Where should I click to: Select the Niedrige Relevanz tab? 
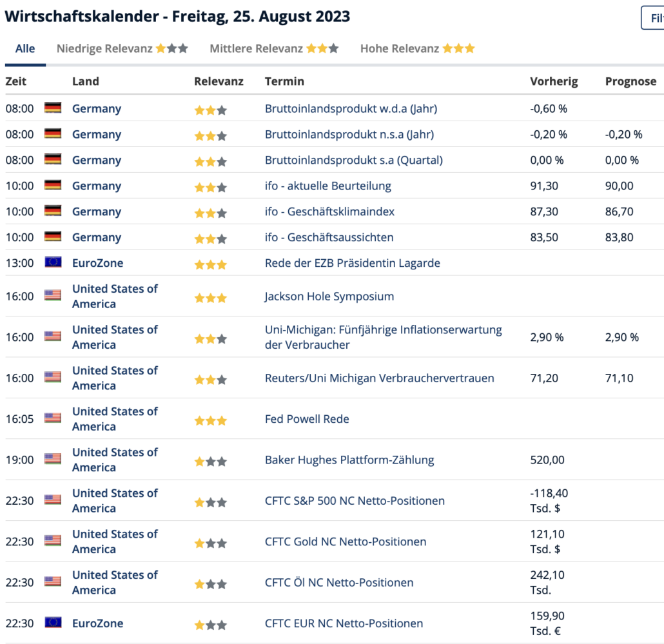point(122,49)
